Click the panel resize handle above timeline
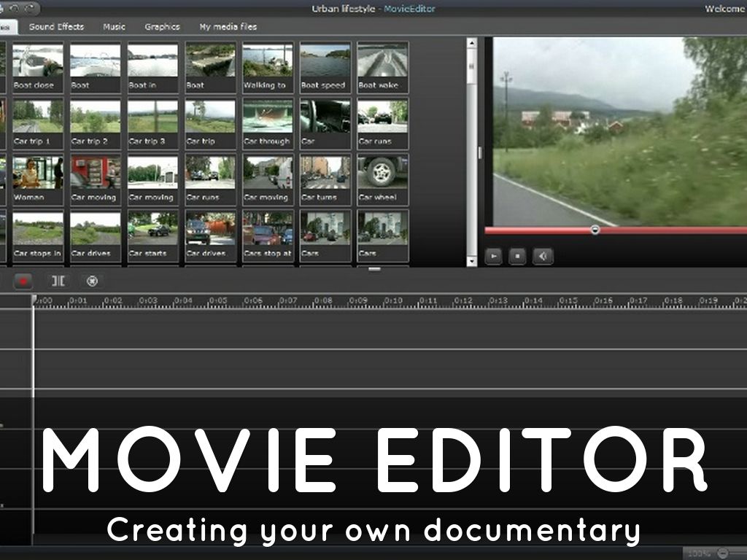The height and width of the screenshot is (560, 747). click(374, 269)
